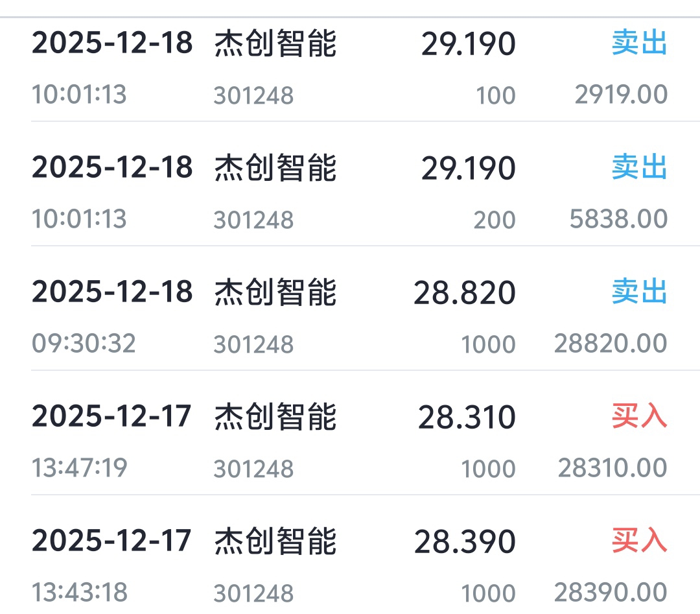This screenshot has width=700, height=614.
Task: Tap the 买入 label on the 28.310 trade
Action: (639, 417)
